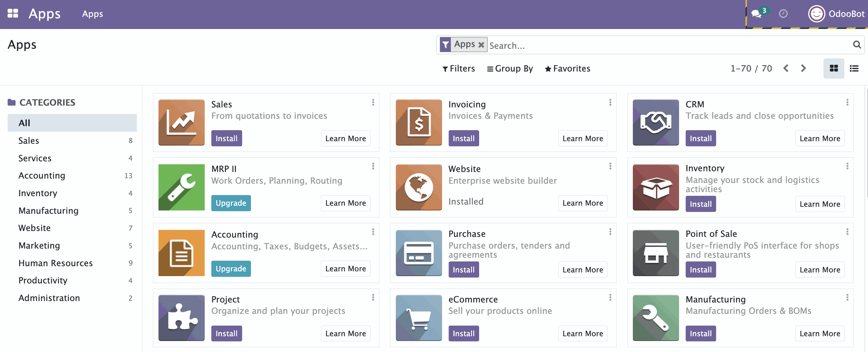Go to the previous page of apps
This screenshot has height=352, width=868.
click(786, 68)
